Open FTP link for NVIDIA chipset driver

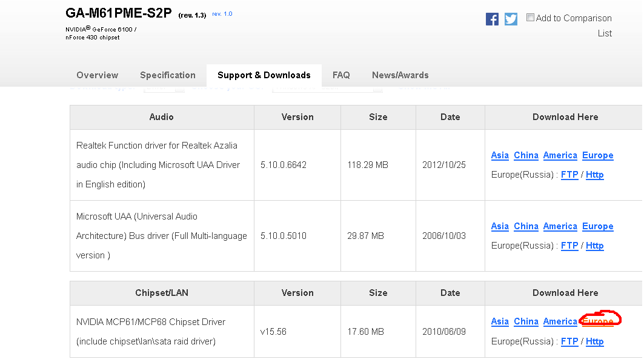(x=569, y=341)
